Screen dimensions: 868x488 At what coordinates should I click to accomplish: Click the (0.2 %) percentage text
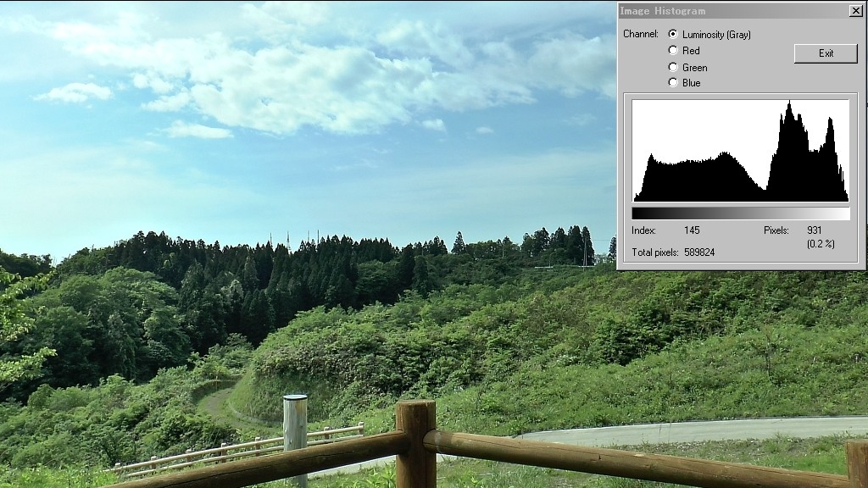click(x=821, y=243)
